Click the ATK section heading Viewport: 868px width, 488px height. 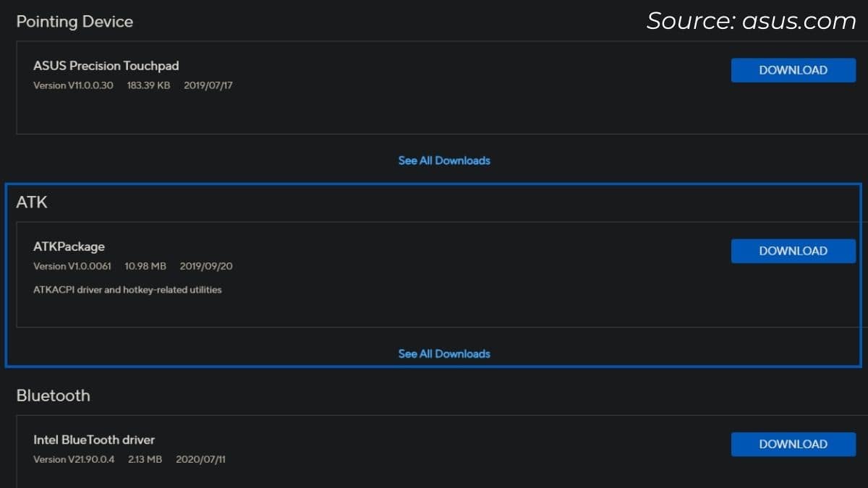click(x=32, y=202)
